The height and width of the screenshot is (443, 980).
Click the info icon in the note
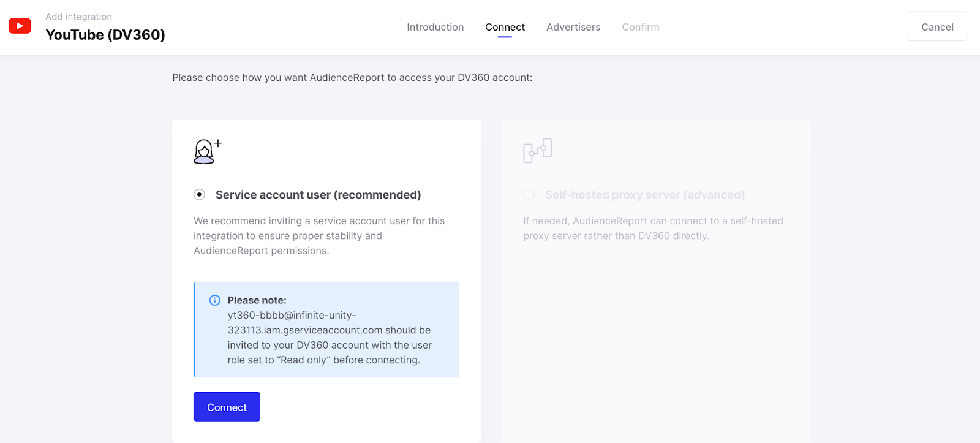[x=215, y=300]
